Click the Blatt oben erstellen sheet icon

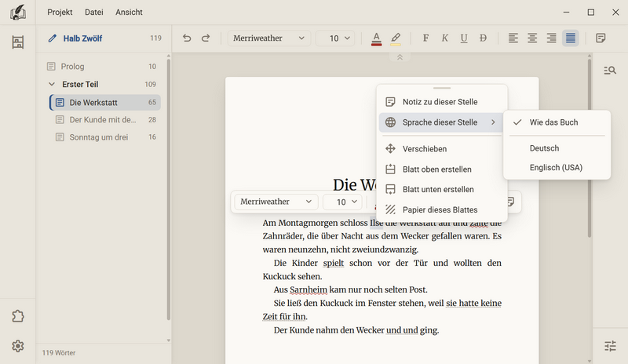tap(390, 169)
